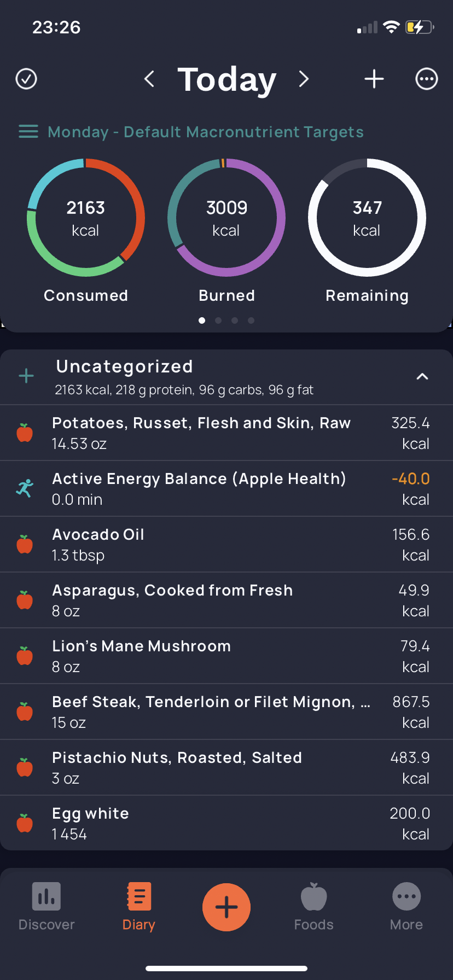Open the Diary tab

coord(138,907)
